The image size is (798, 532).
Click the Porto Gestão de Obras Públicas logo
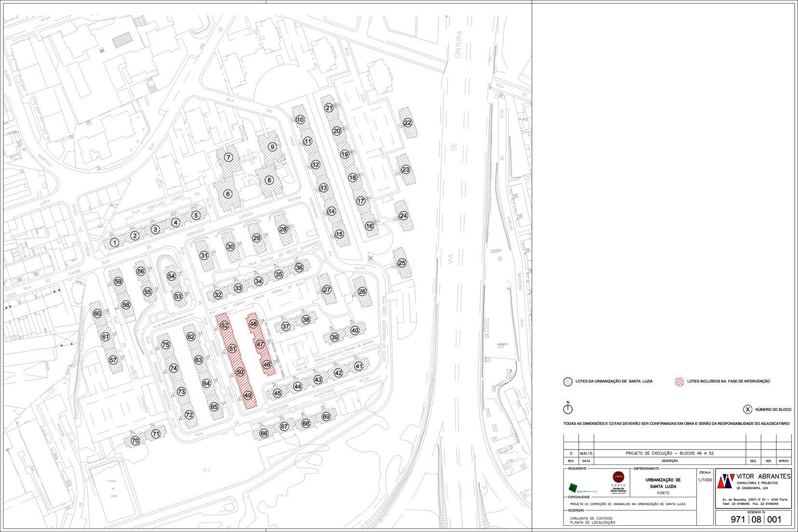pyautogui.click(x=619, y=482)
